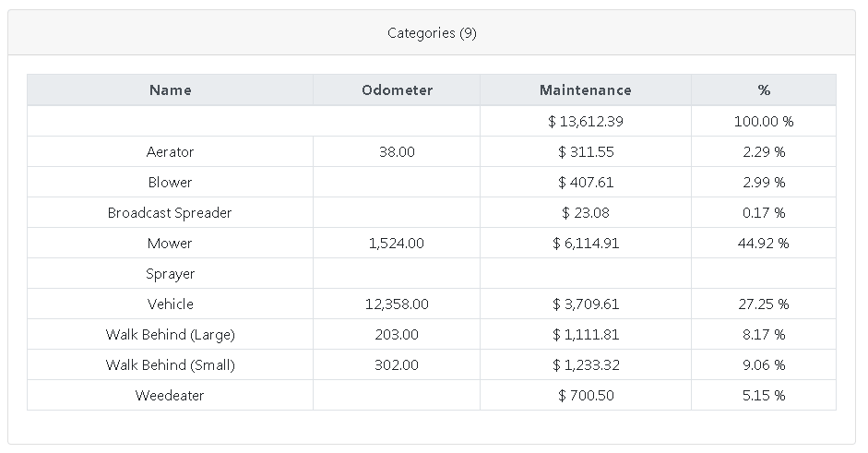Screen dimensions: 868x453
Task: Open the Aerator category row
Action: click(170, 152)
